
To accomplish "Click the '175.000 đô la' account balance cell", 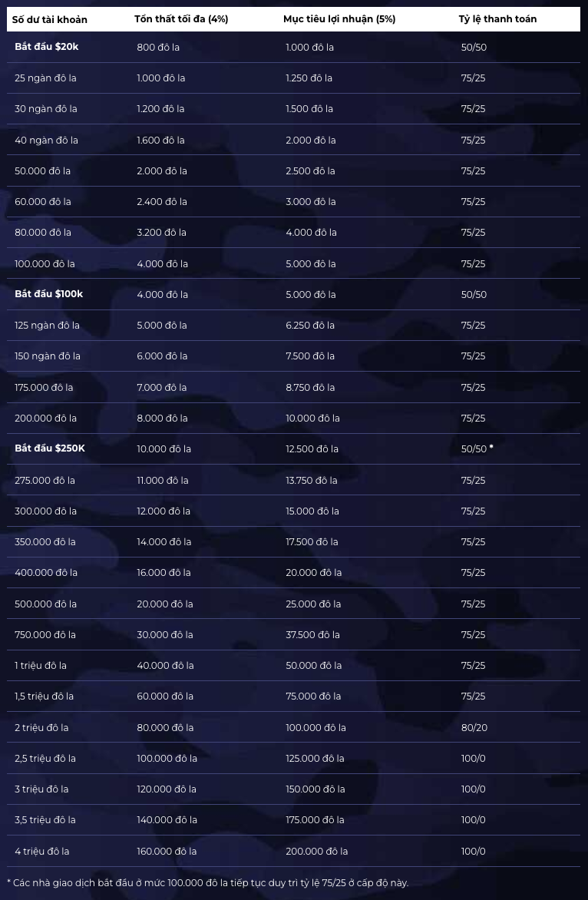I will (x=45, y=388).
